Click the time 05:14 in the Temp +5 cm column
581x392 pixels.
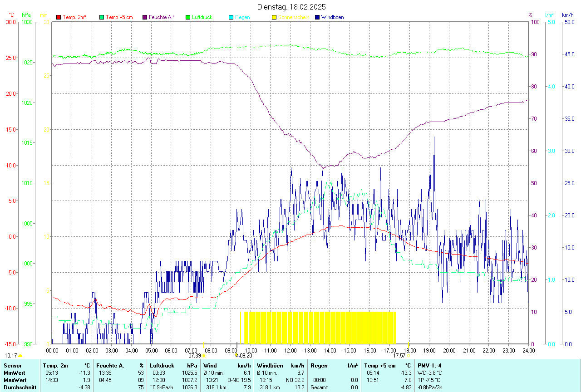coord(372,372)
